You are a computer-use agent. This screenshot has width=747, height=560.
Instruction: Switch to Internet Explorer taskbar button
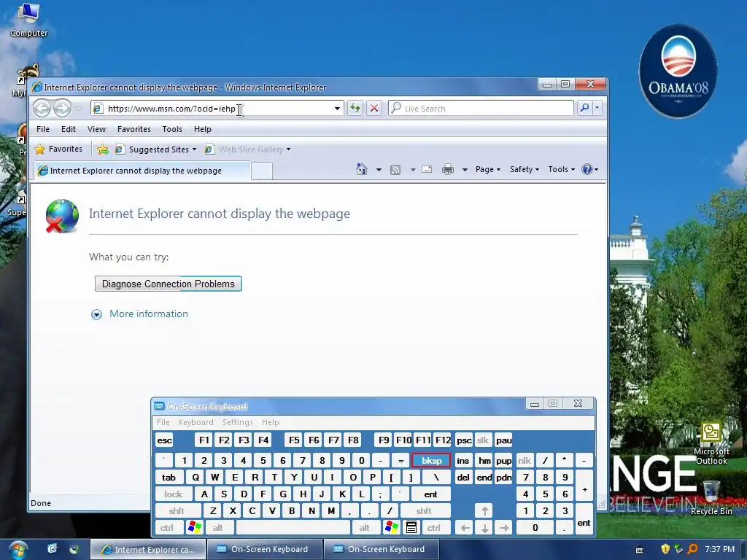tap(148, 550)
